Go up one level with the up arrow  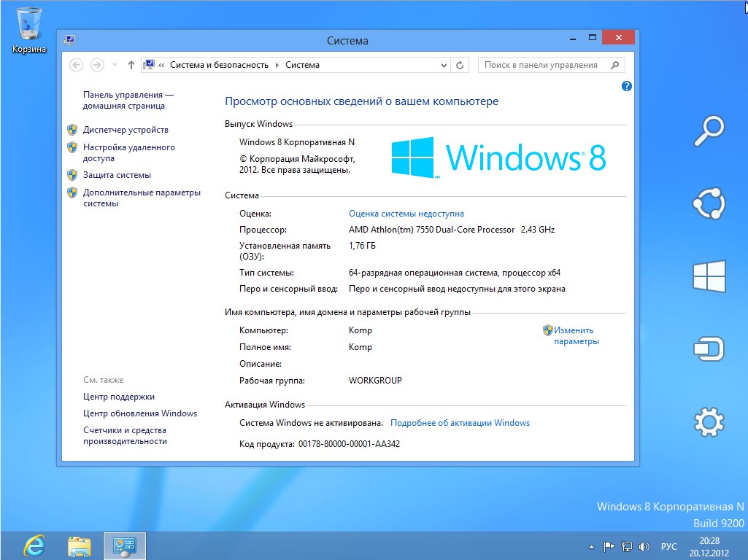pyautogui.click(x=131, y=65)
